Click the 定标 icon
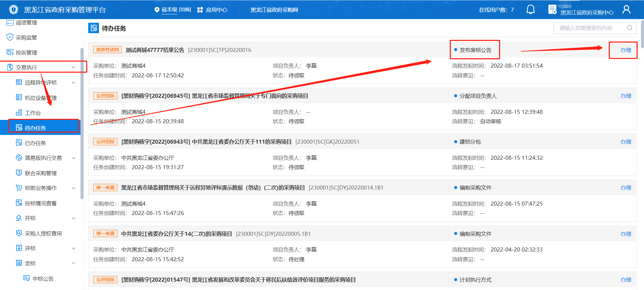This screenshot has height=290, width=644. (x=19, y=263)
